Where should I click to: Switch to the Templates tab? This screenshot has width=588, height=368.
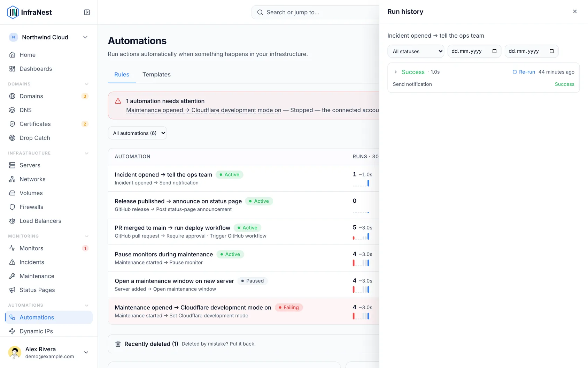click(156, 75)
